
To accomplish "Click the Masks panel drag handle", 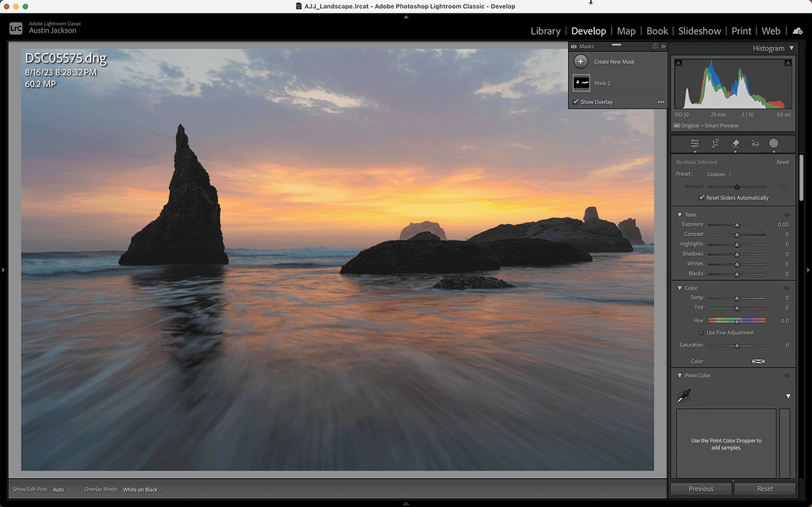I will [x=616, y=44].
